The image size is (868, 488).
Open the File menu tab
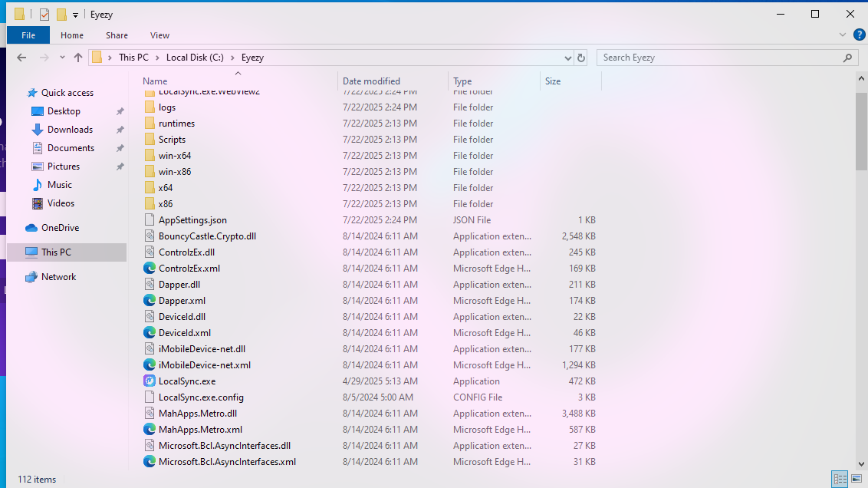[x=28, y=35]
